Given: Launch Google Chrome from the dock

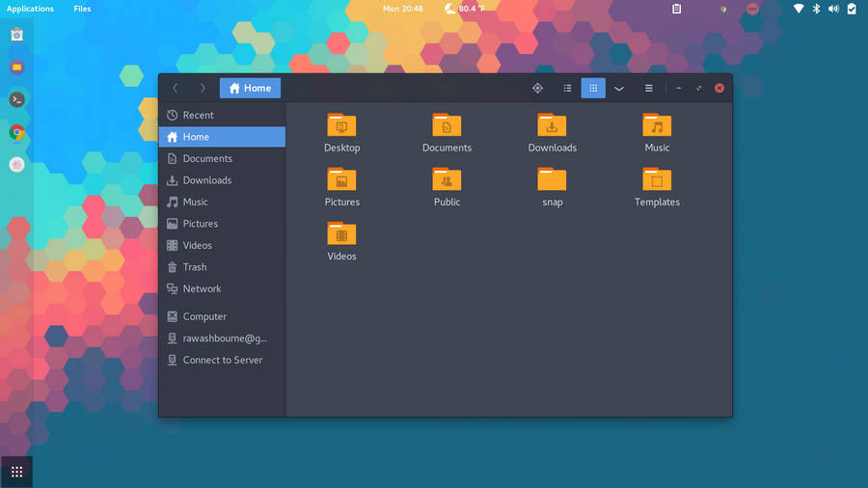Looking at the screenshot, I should pos(16,132).
